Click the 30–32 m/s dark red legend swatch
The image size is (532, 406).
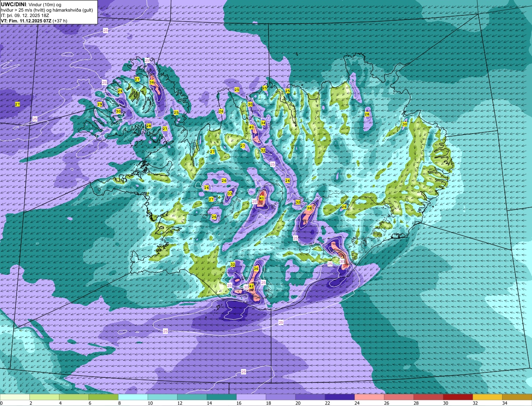pyautogui.click(x=458, y=397)
